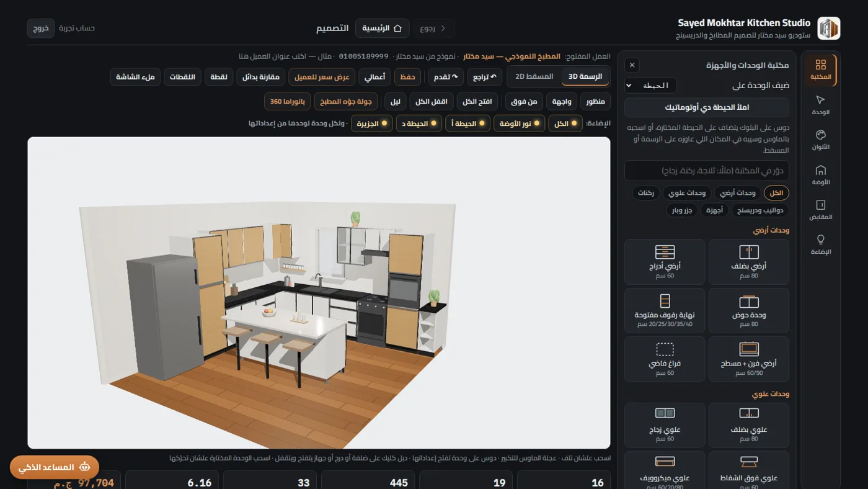Click املأ الحيطة دي أوتوماتيك button
Screen dimensions: 868x489
pyautogui.click(x=707, y=107)
